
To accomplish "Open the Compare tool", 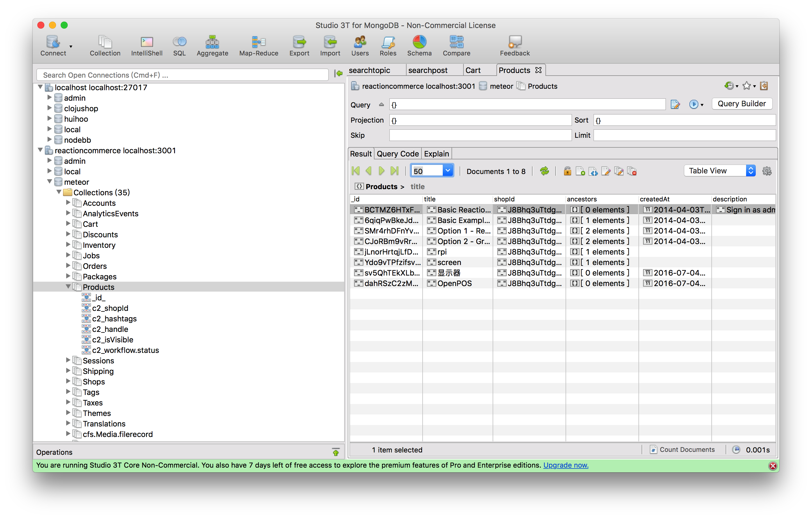I will (456, 46).
